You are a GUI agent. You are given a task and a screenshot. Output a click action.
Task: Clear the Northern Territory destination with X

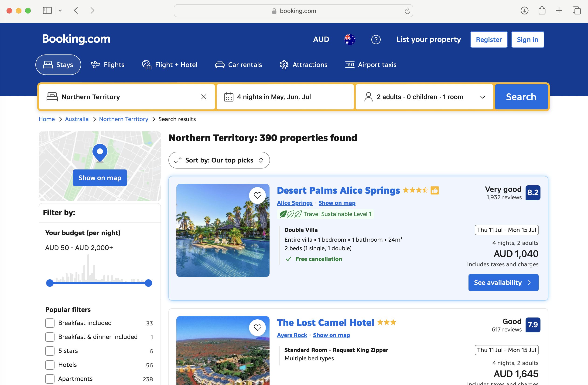click(203, 97)
